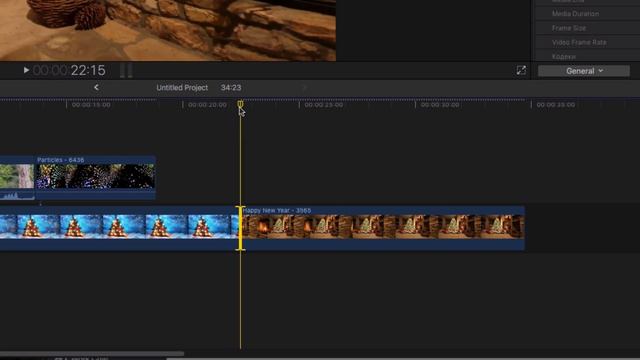Viewport: 640px width, 360px height.
Task: Click the 22:15 timecode display
Action: point(69,71)
